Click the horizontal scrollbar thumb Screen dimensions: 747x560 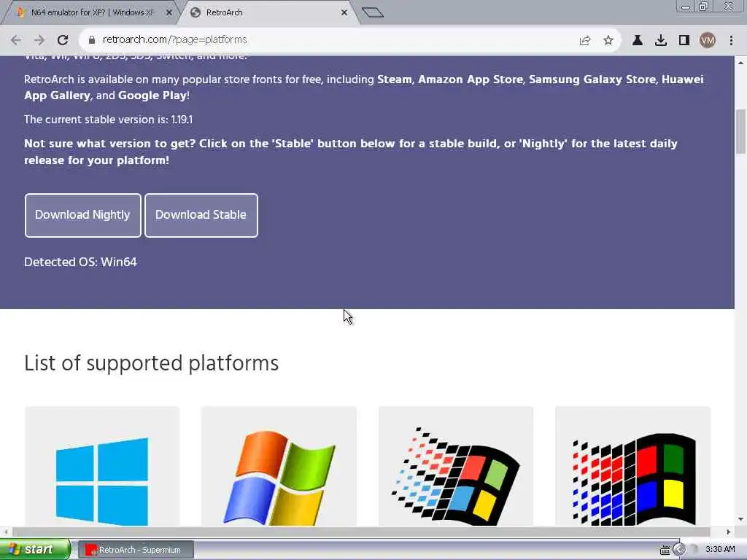pyautogui.click(x=361, y=532)
